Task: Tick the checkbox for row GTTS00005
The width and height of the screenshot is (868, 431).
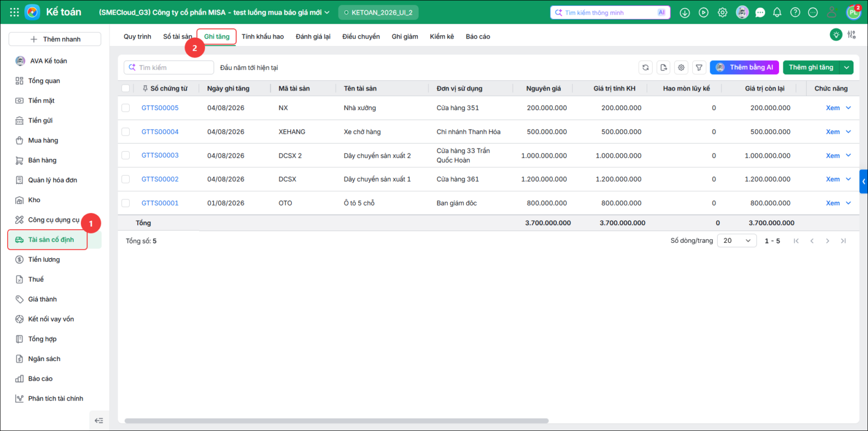Action: (126, 108)
